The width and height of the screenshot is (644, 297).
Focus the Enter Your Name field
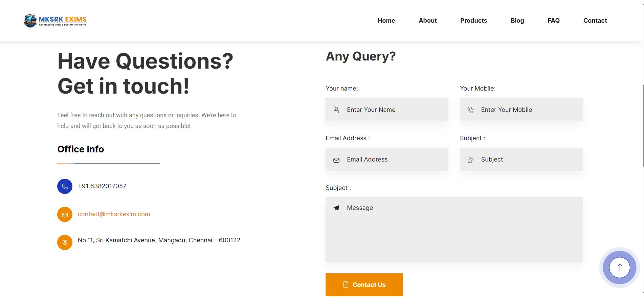point(393,110)
